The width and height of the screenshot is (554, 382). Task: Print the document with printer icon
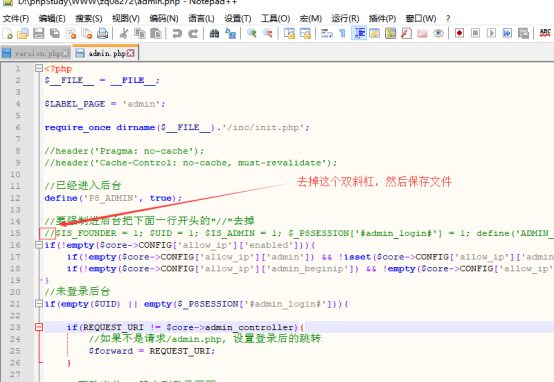102,34
